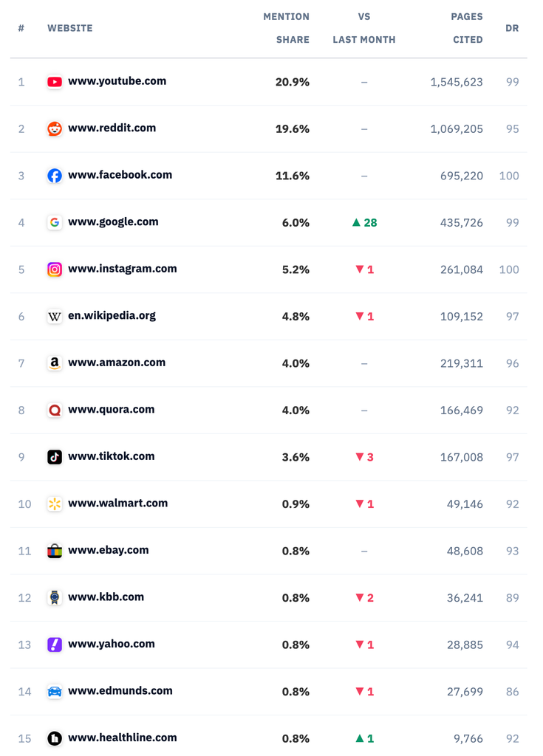543x756 pixels.
Task: Click the Healthline favicon icon
Action: (55, 738)
